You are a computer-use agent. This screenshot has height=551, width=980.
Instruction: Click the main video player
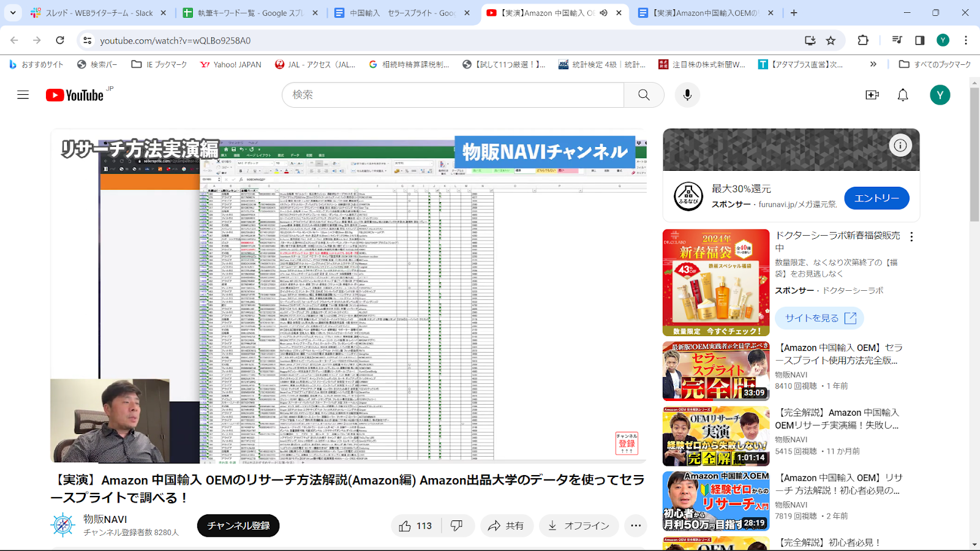[x=349, y=296]
